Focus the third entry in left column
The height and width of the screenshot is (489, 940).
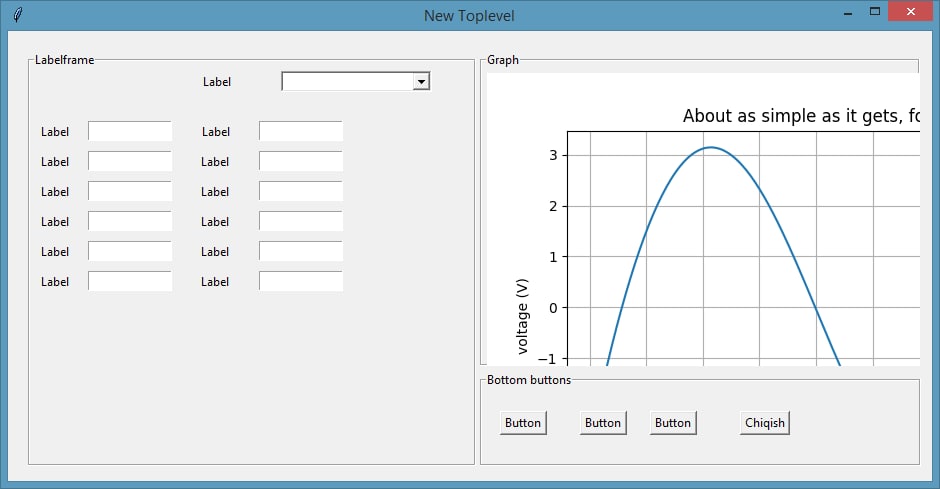pyautogui.click(x=130, y=191)
